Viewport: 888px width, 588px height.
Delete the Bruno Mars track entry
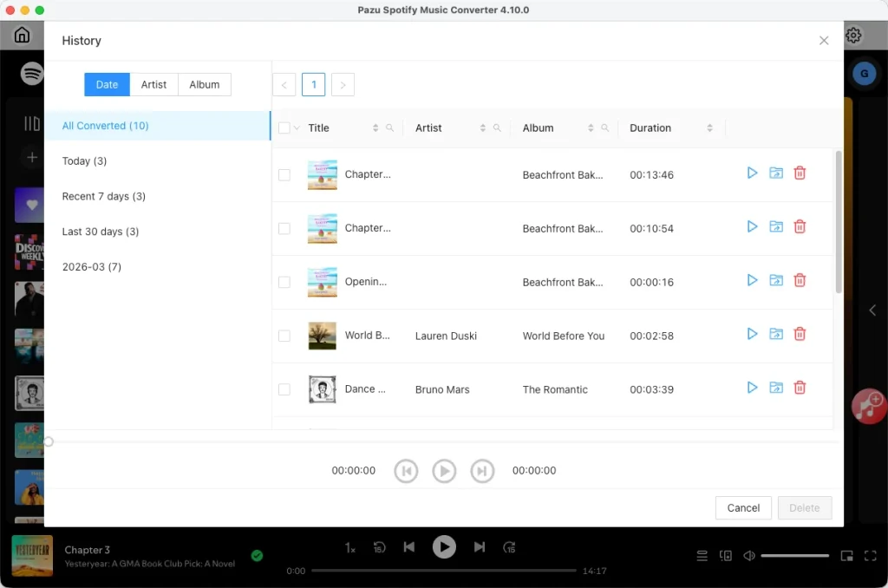[800, 388]
